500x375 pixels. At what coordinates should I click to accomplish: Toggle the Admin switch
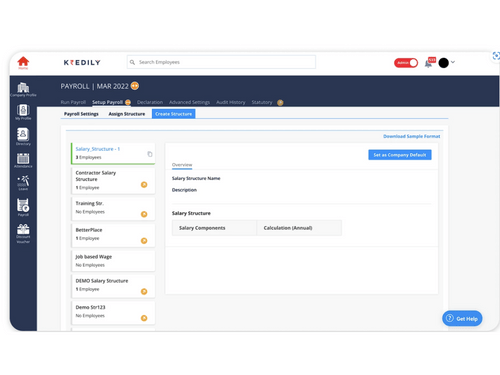(x=406, y=63)
